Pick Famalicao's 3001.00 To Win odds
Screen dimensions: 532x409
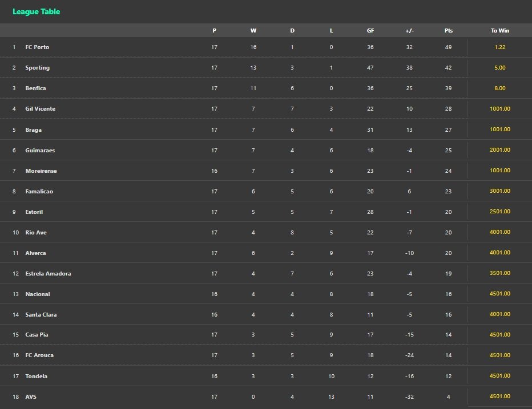click(500, 192)
